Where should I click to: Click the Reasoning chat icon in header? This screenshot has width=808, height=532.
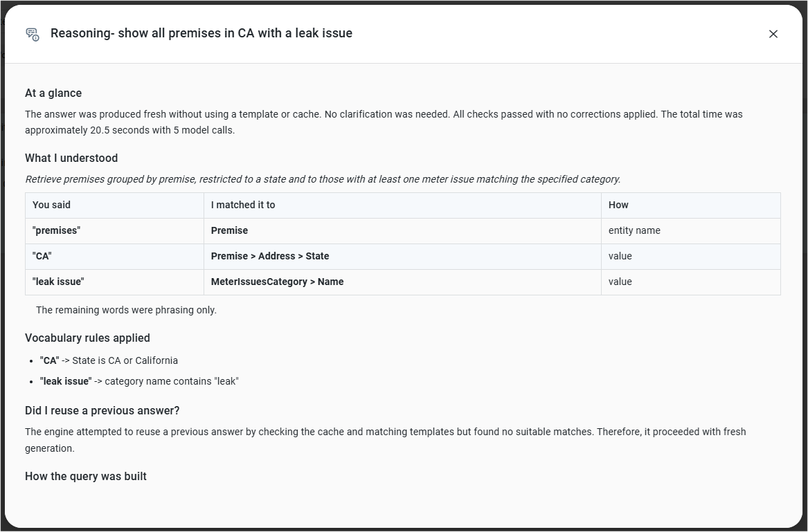point(33,34)
